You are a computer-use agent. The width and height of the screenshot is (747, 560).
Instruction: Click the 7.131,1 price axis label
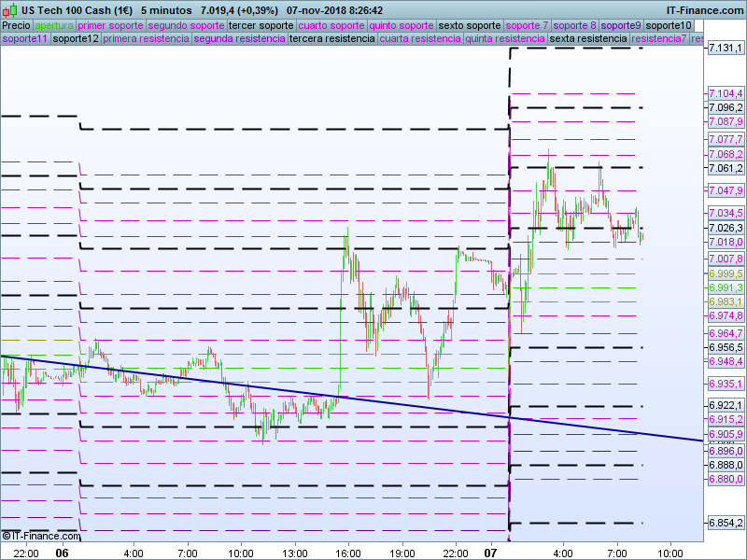click(726, 49)
